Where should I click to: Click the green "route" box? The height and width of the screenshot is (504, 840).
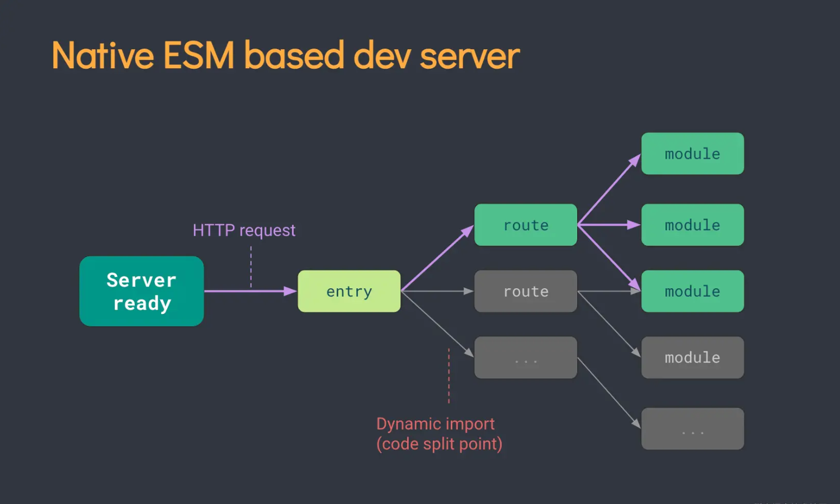coord(526,225)
